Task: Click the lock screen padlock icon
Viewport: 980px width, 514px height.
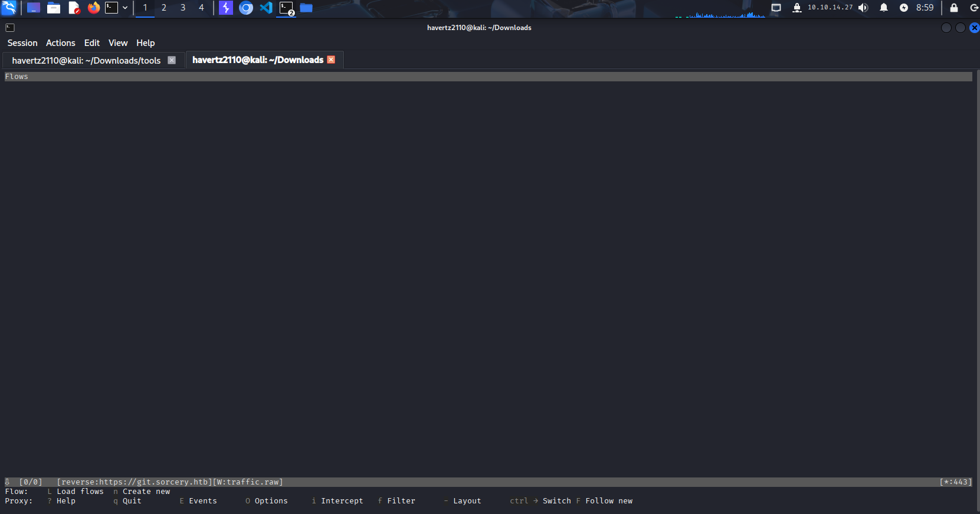Action: [x=954, y=8]
